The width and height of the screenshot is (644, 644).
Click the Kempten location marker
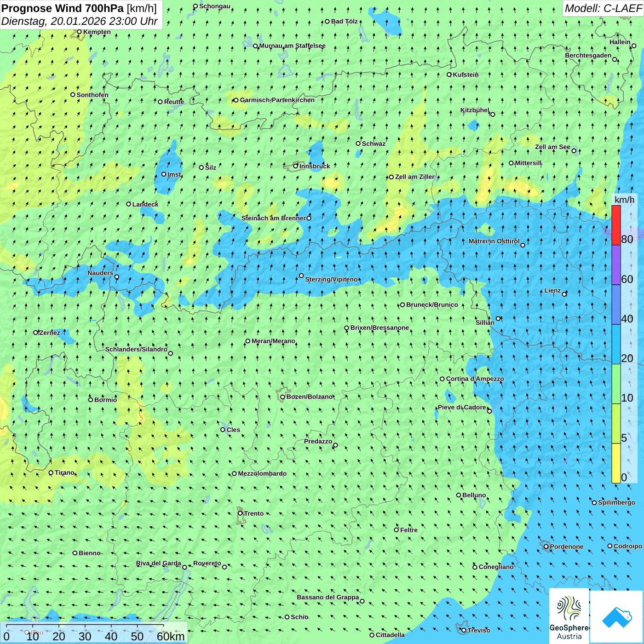(x=79, y=32)
